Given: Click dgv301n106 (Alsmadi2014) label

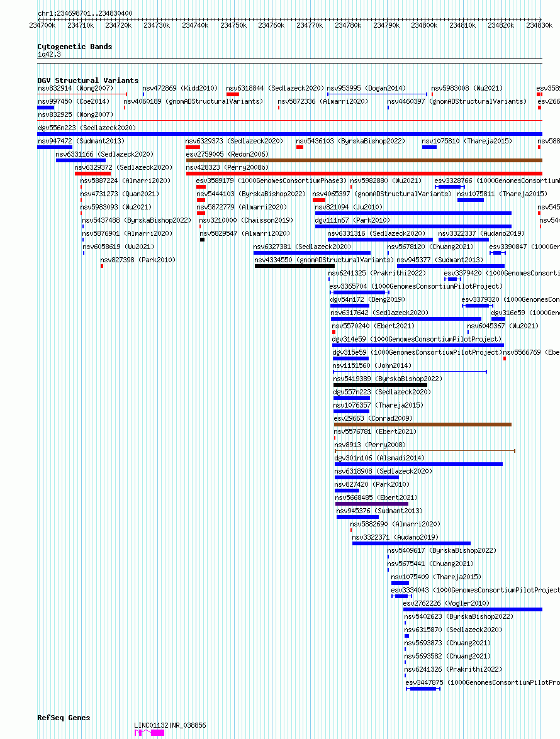Looking at the screenshot, I should [379, 458].
